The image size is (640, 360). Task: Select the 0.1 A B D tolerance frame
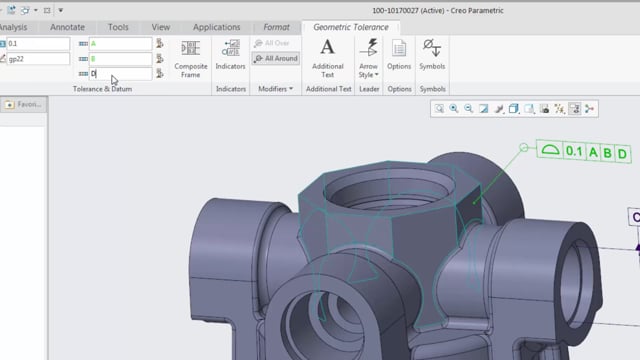point(584,152)
